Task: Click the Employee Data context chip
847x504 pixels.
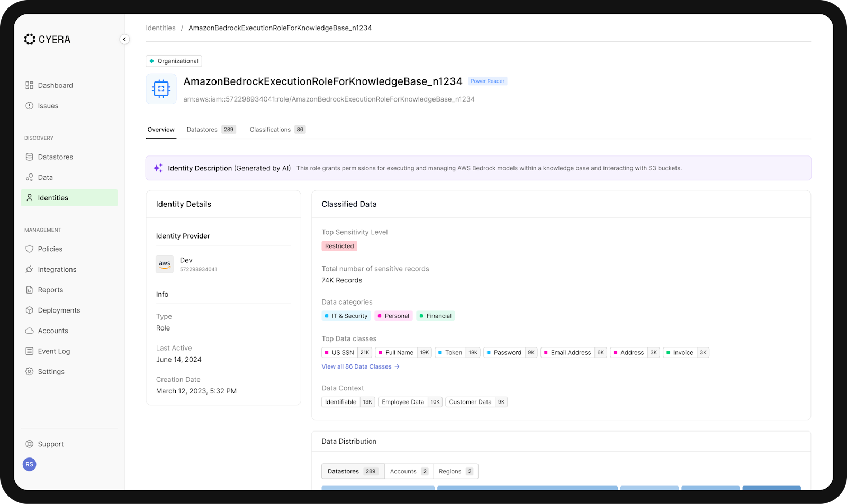Action: tap(410, 402)
